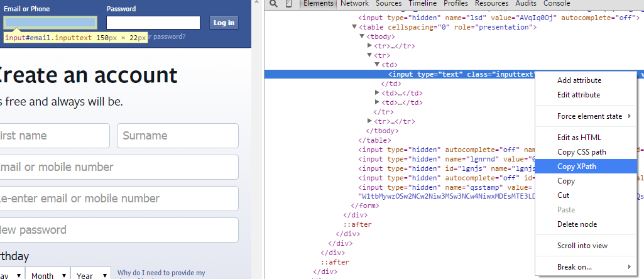Viewport: 644px width, 279px height.
Task: Open the Month birthday dropdown
Action: click(x=48, y=275)
